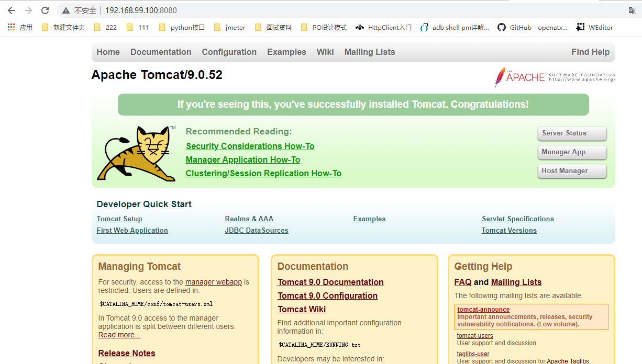Click the Host Manager button

point(572,171)
